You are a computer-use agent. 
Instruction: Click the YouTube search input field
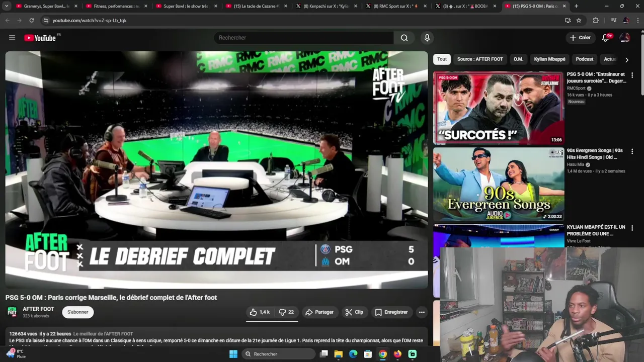(x=304, y=38)
